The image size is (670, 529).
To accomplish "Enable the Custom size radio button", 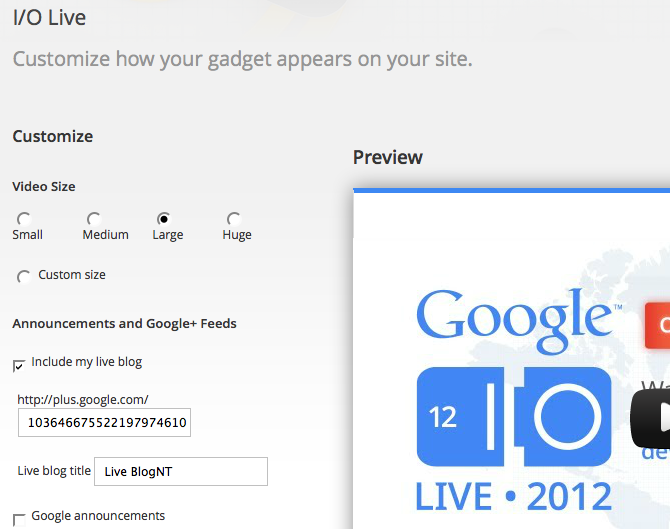I will tap(23, 276).
